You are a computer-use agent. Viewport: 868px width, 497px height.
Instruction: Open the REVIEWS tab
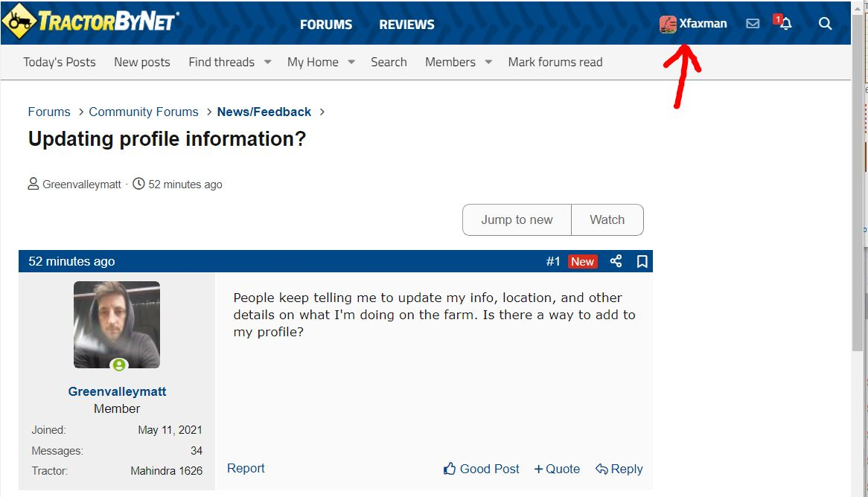406,25
